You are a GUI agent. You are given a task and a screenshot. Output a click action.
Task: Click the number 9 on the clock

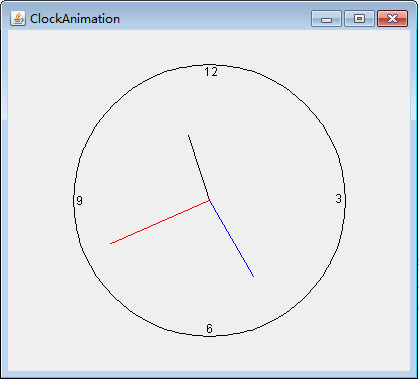coord(79,201)
